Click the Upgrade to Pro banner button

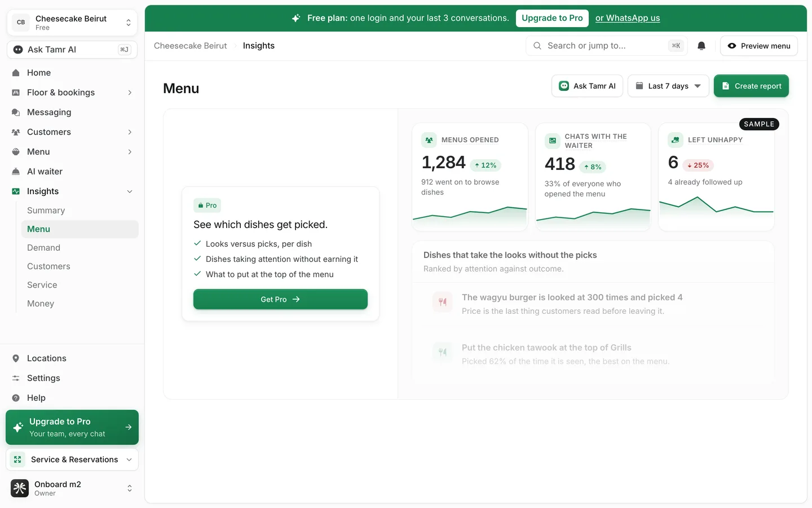pos(552,18)
